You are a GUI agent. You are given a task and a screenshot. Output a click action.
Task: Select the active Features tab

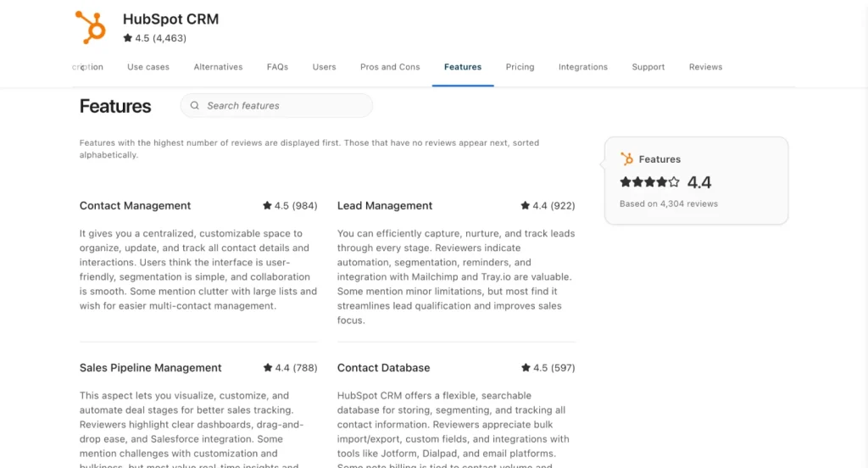(x=463, y=67)
